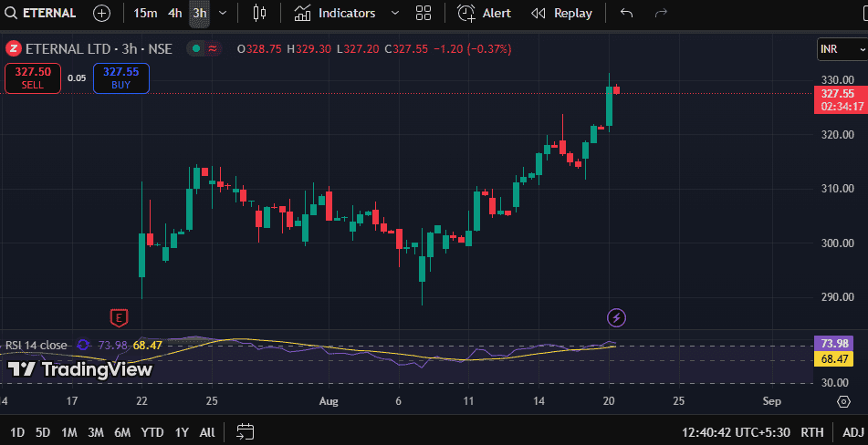The height and width of the screenshot is (445, 868).
Task: Click the red approximate data icon
Action: pyautogui.click(x=213, y=48)
